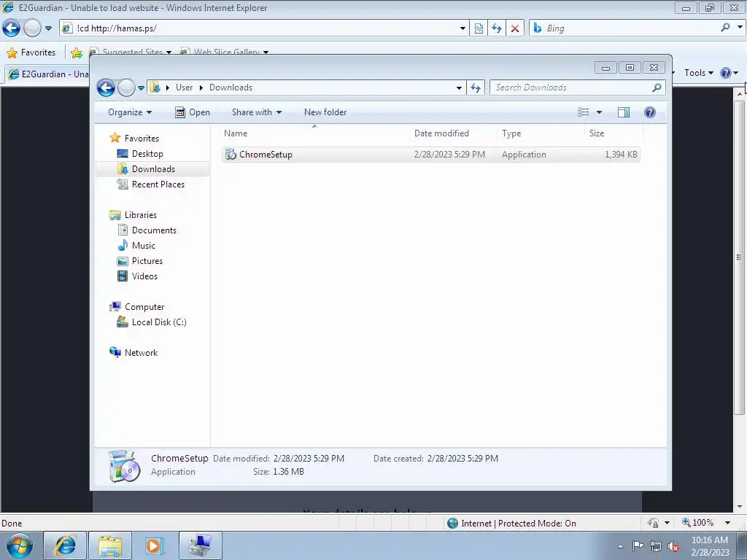Open Local Disk (C:)
The height and width of the screenshot is (560, 747).
158,322
